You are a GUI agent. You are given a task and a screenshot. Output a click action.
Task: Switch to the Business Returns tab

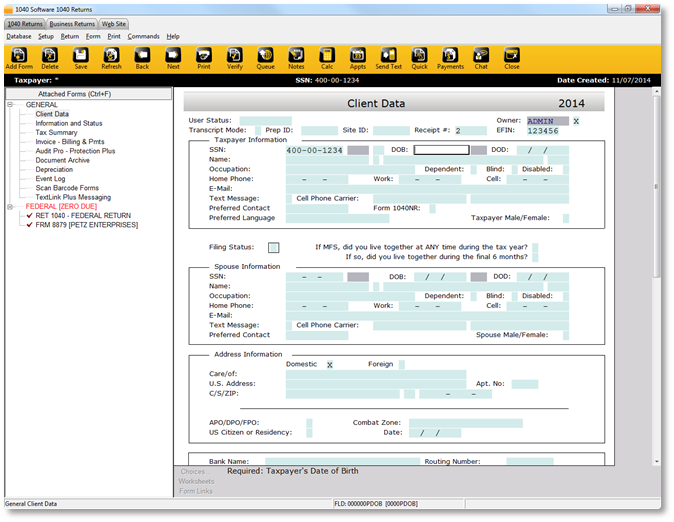coord(72,23)
